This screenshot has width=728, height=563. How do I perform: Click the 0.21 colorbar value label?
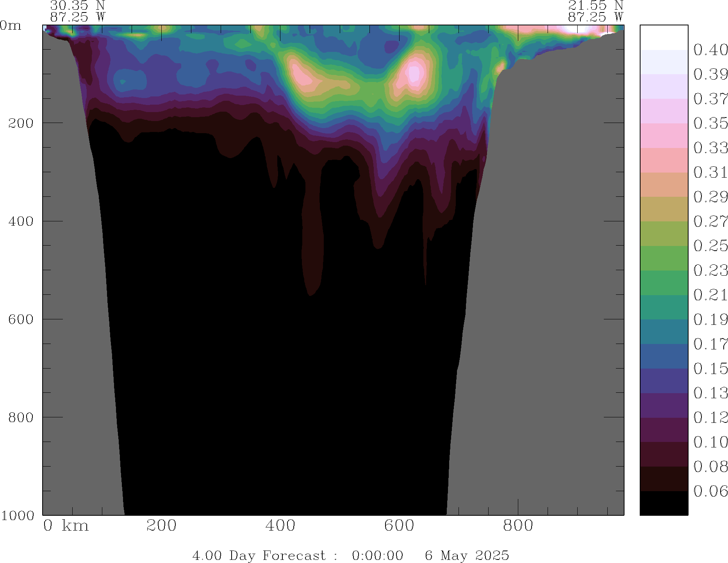pos(710,295)
